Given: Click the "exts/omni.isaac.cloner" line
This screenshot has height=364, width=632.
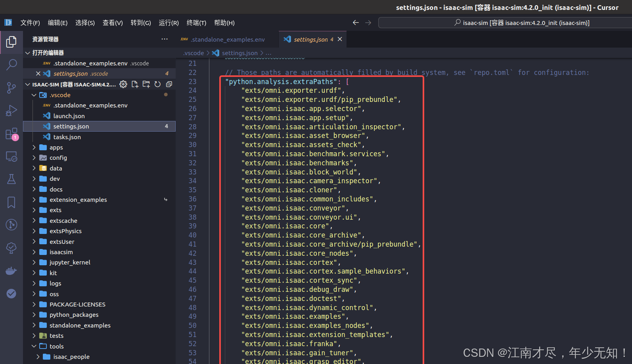Looking at the screenshot, I should click(291, 190).
